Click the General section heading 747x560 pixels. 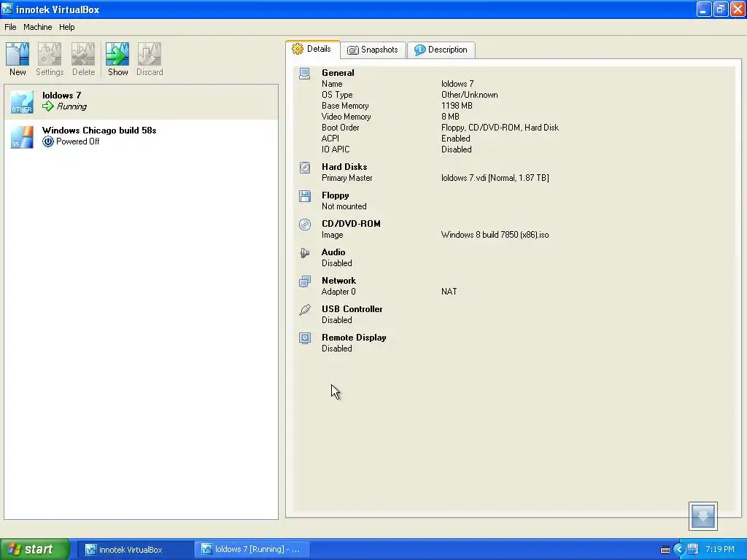click(338, 73)
